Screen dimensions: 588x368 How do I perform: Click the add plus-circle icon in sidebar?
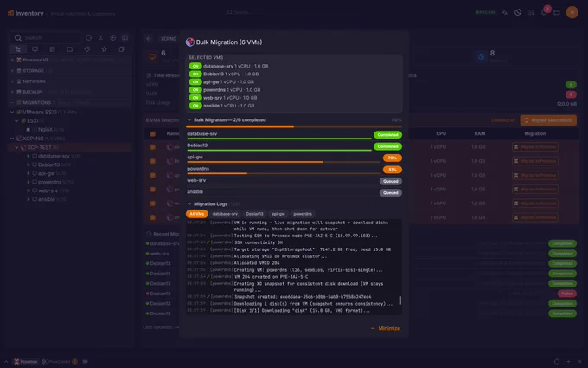click(113, 37)
